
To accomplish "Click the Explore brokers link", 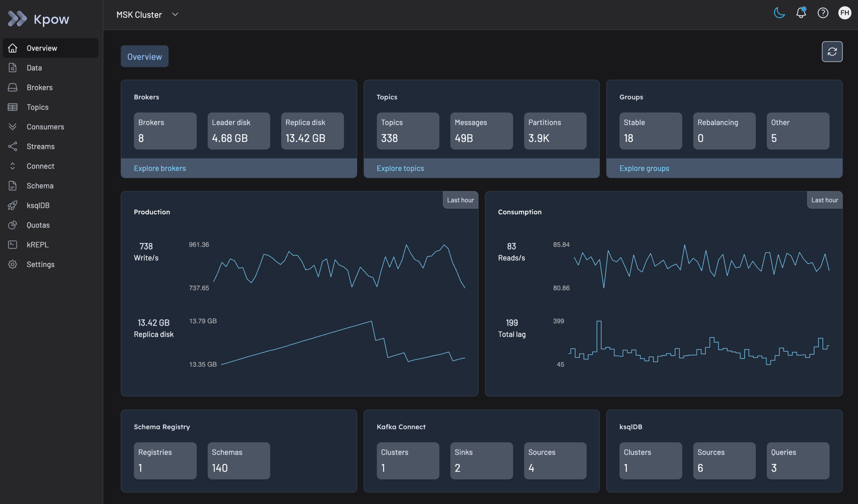I will click(160, 168).
